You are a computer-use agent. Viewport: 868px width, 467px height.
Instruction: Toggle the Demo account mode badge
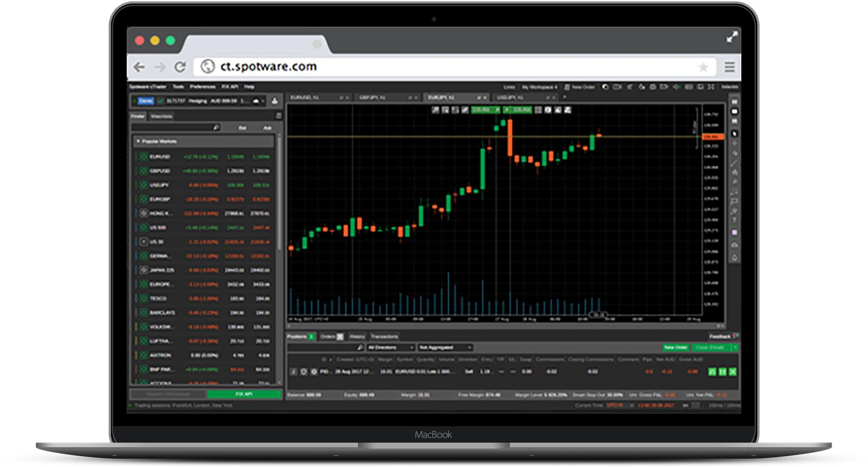coord(146,101)
